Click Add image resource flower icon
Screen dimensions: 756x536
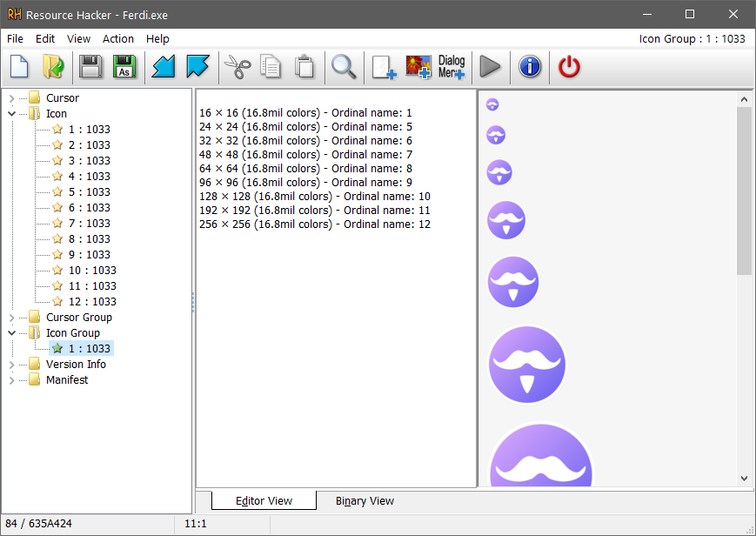pos(418,67)
